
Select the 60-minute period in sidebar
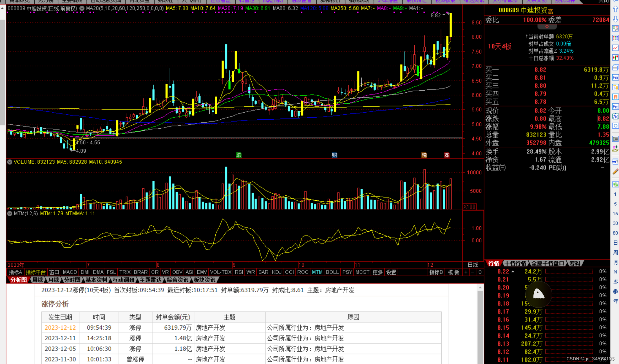615,233
